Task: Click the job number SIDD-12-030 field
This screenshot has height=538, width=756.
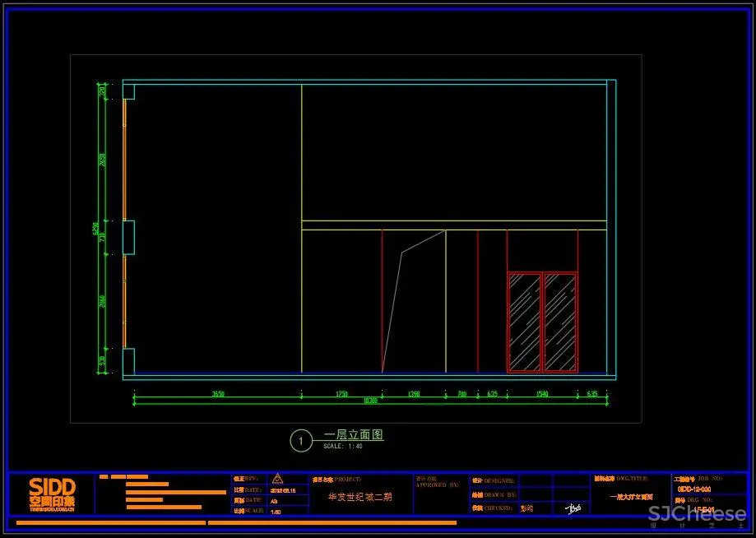Action: click(x=694, y=489)
